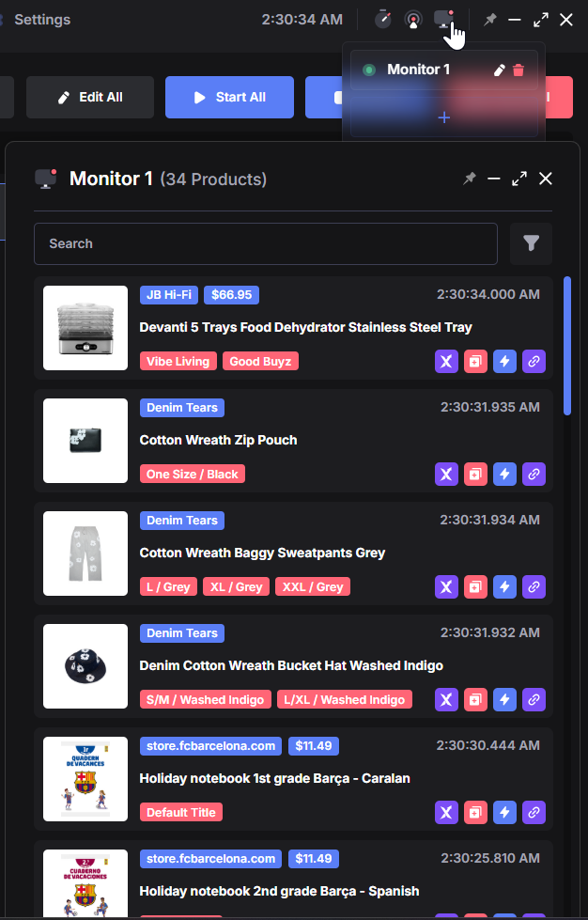Screen dimensions: 588x920
Task: Open the stopwatch timer icon in top bar
Action: 383,20
